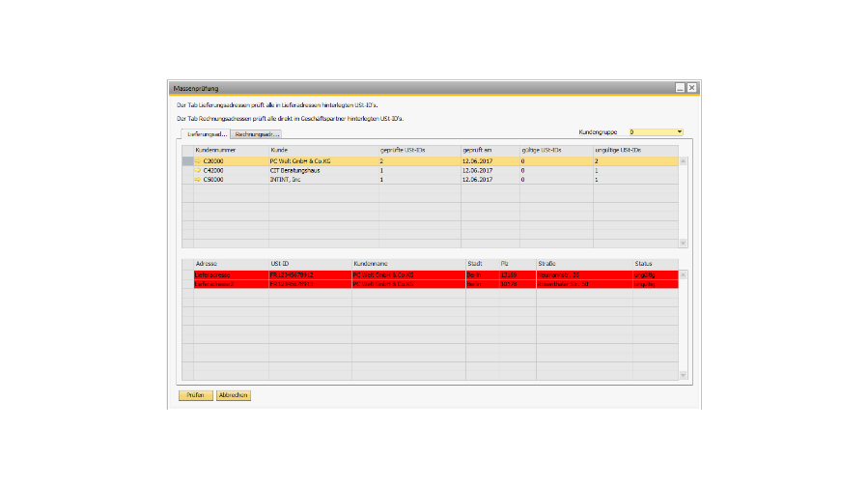This screenshot has height=489, width=868.
Task: Switch to the Rechnungsadr... tab
Action: (x=256, y=134)
